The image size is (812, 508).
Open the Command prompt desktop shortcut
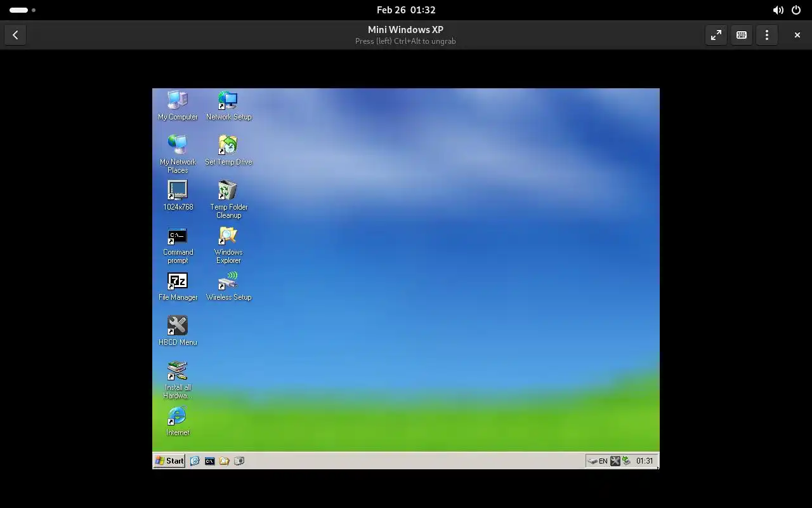pos(178,245)
